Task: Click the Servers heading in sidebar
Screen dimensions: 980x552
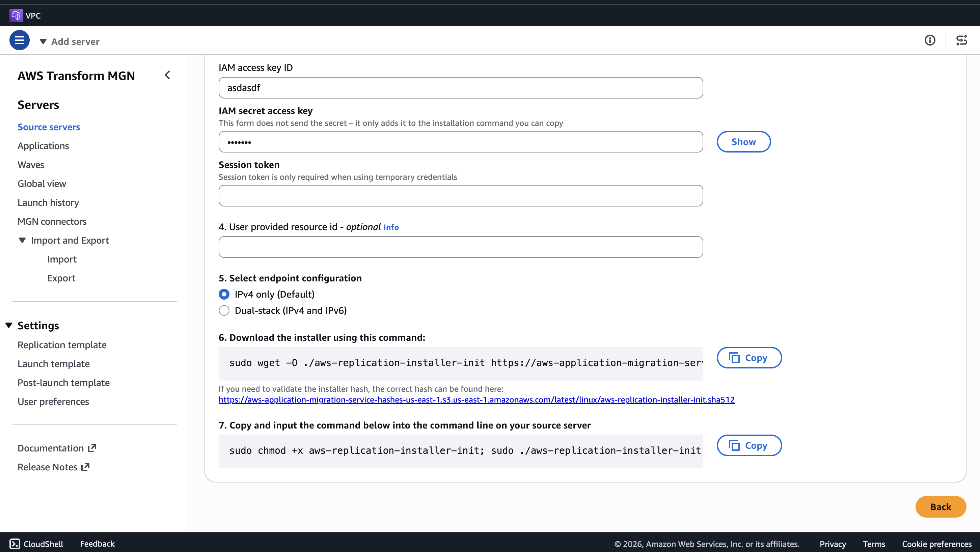Action: tap(38, 105)
